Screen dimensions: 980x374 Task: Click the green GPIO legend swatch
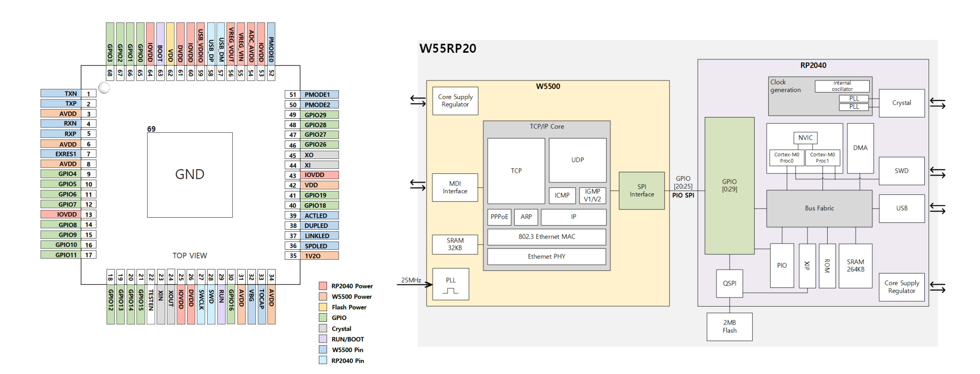pyautogui.click(x=323, y=318)
